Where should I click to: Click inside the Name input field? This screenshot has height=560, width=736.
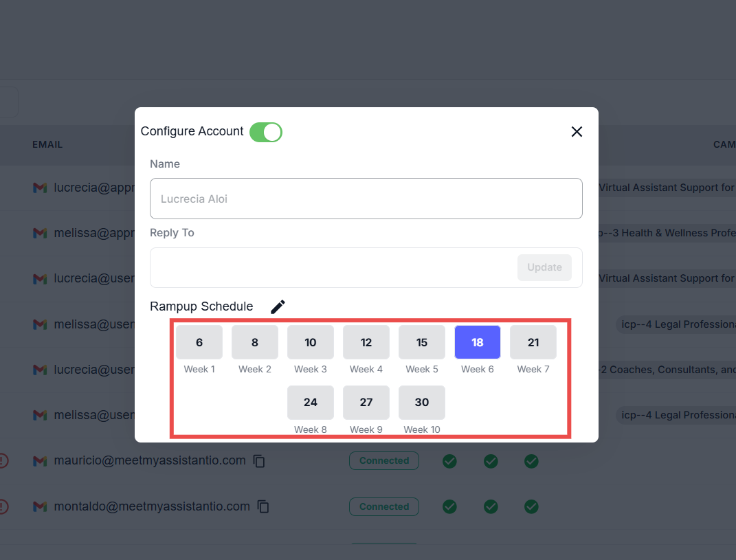tap(366, 199)
